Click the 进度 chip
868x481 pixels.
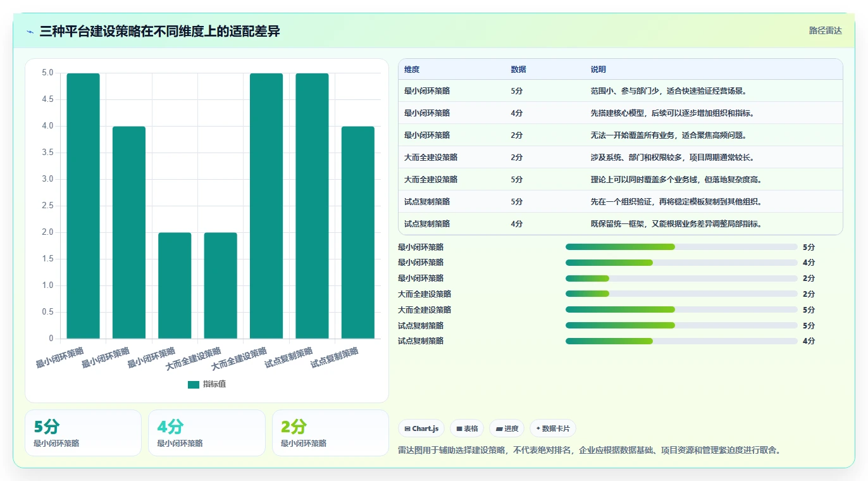(x=507, y=428)
